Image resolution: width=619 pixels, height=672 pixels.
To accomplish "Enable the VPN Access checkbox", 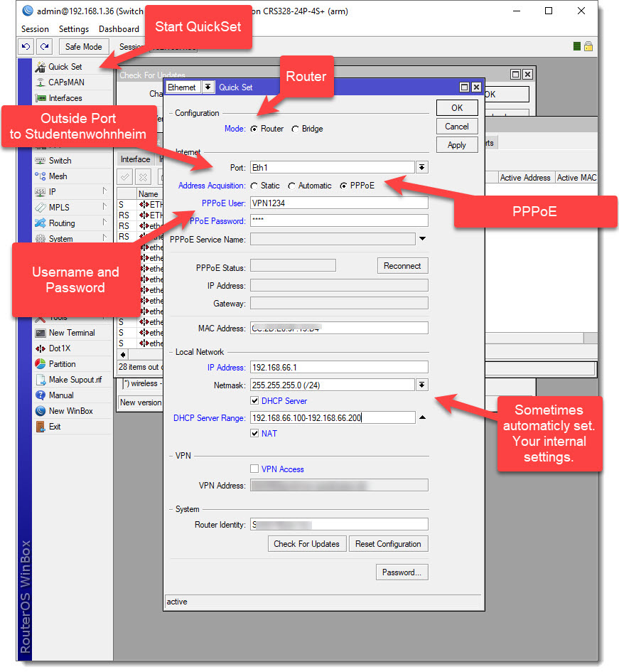I will pyautogui.click(x=255, y=469).
